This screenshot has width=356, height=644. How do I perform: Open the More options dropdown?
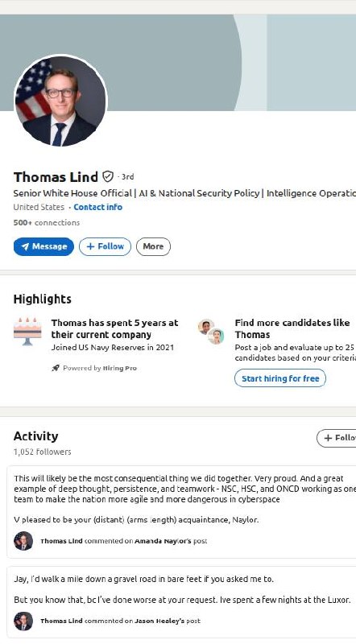153,246
